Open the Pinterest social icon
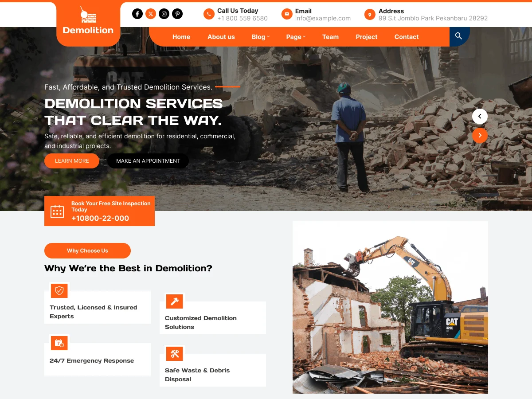Image resolution: width=532 pixels, height=399 pixels. [x=177, y=14]
